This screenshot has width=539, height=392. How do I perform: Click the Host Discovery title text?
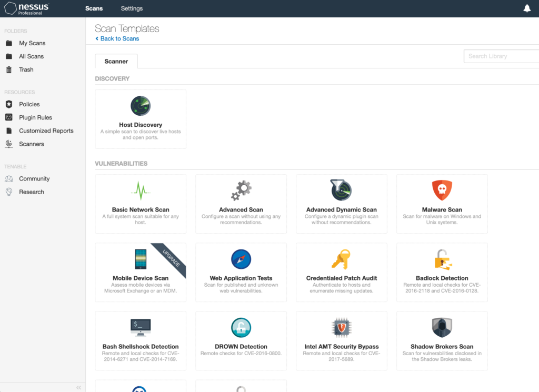coord(141,125)
